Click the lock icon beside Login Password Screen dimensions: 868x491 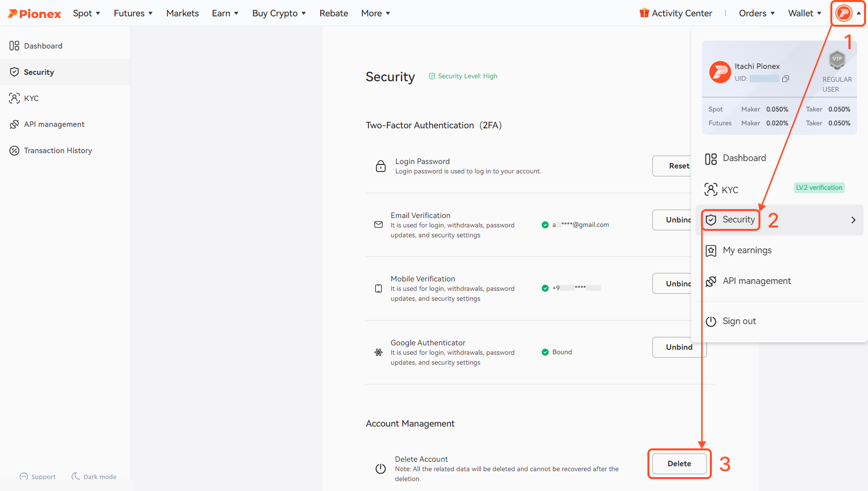[381, 166]
